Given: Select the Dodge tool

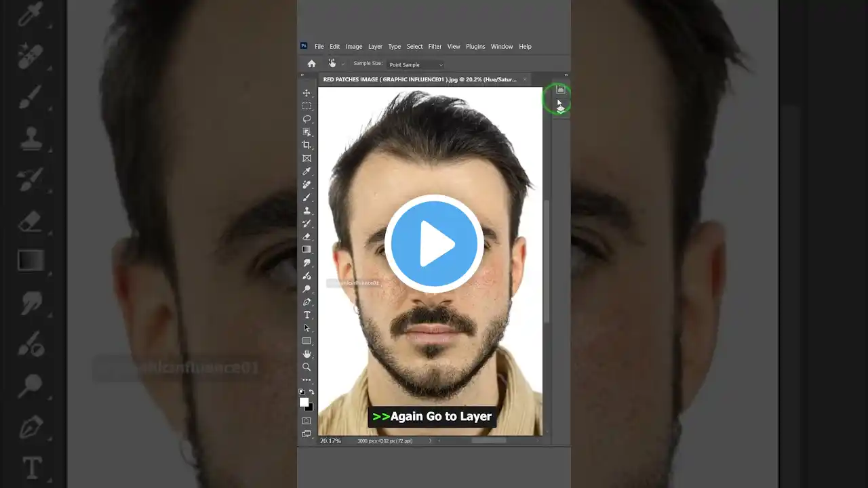Looking at the screenshot, I should pos(307,289).
